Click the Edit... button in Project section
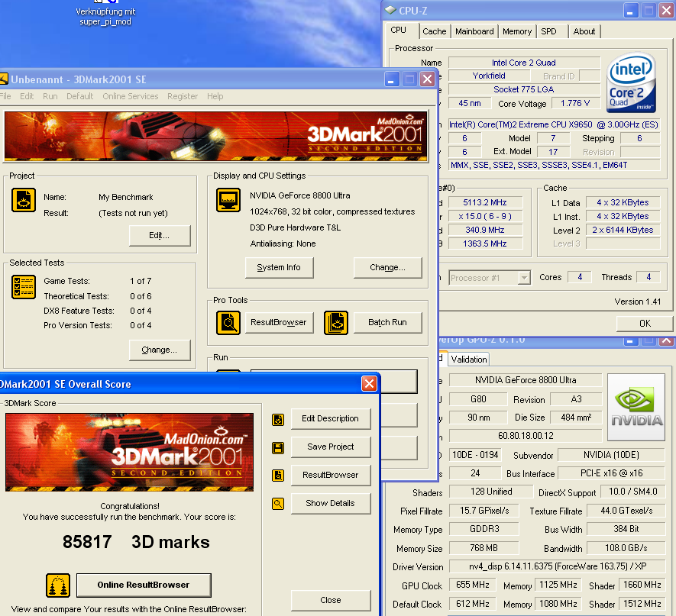 (x=160, y=236)
